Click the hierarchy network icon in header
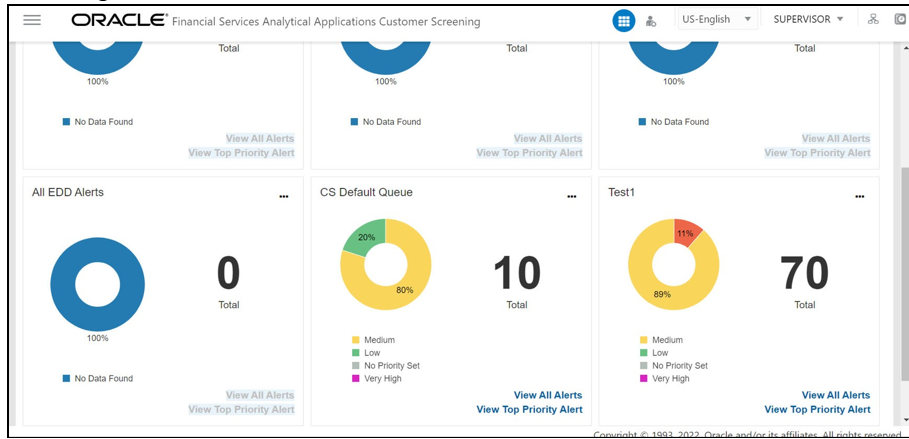The width and height of the screenshot is (909, 439). tap(873, 19)
